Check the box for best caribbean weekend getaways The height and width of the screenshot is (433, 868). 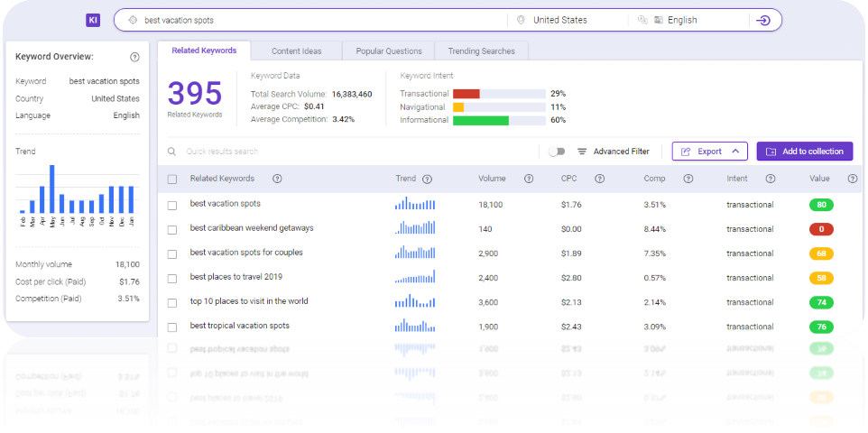[x=172, y=230]
